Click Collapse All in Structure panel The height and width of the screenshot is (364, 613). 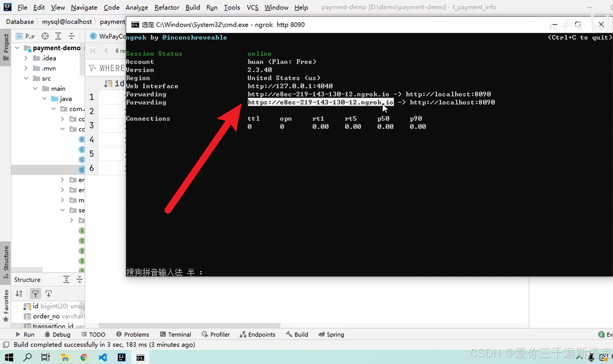(x=79, y=280)
